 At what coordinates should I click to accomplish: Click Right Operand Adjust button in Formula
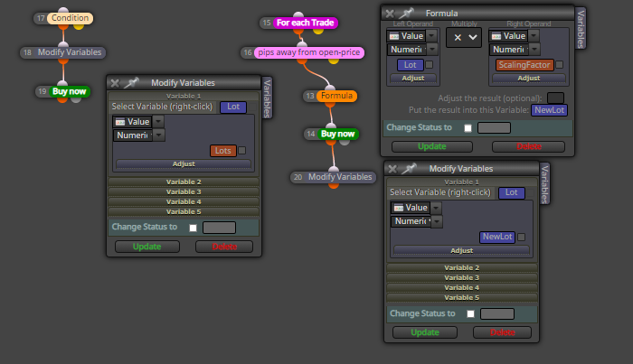point(528,79)
